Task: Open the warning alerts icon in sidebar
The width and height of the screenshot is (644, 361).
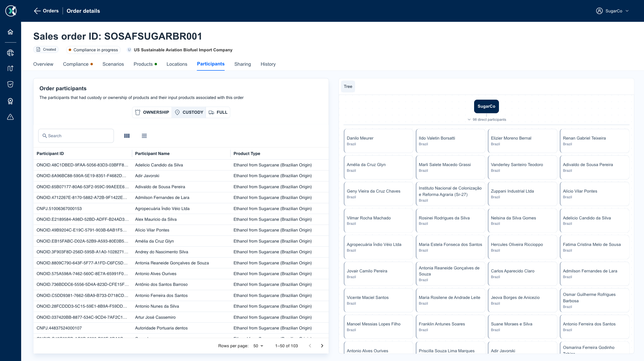Action: 10,117
